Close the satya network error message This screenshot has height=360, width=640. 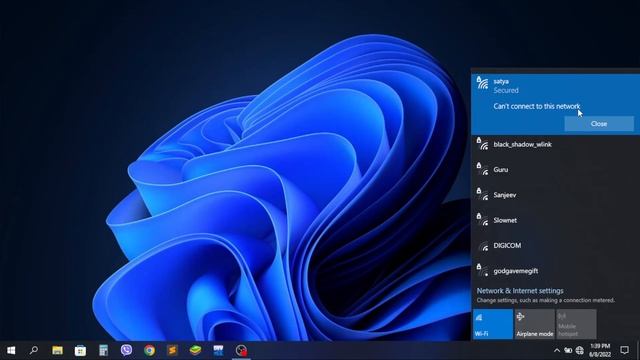(x=599, y=124)
